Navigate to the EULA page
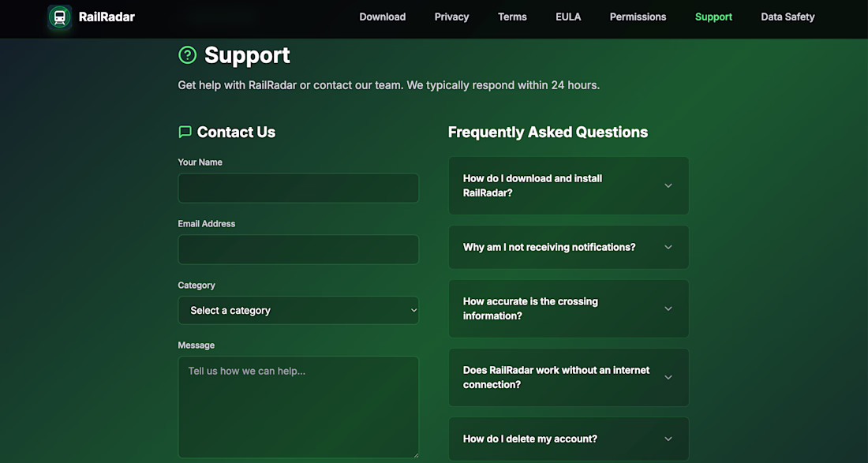This screenshot has height=463, width=868. tap(568, 17)
